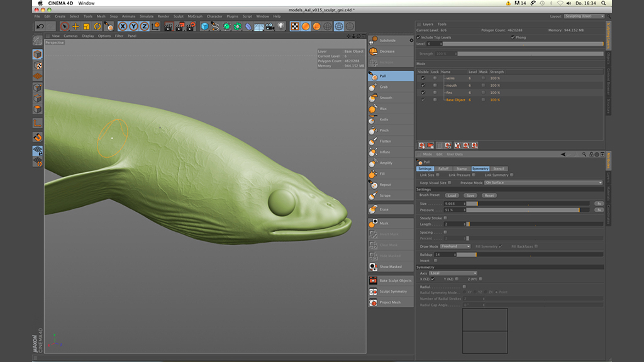Open Bake Sculpt Objects tool

click(394, 280)
